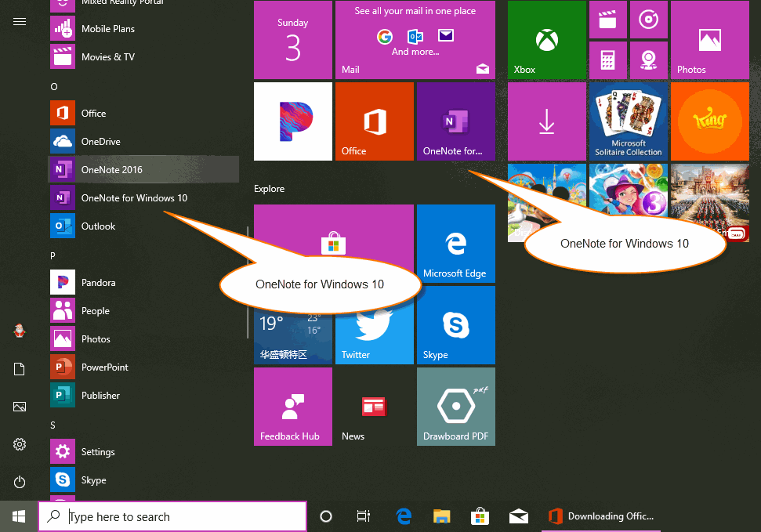Open the user account avatar
This screenshot has height=532, width=761.
(20, 331)
